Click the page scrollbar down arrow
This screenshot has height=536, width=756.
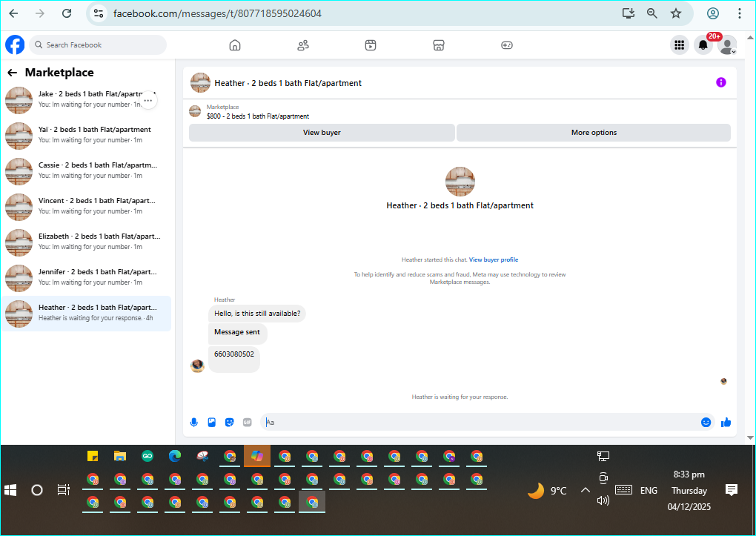[x=750, y=437]
